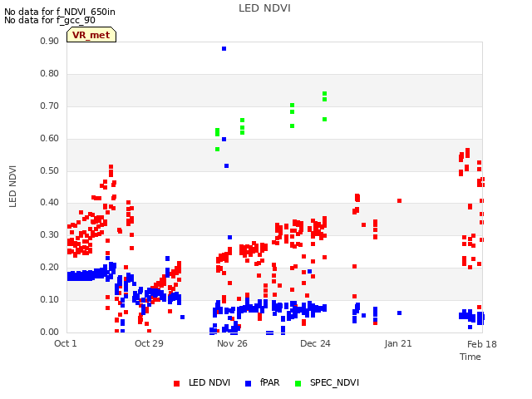This screenshot has height=399, width=532.
Task: Click the Feb 18 x-axis tick label
Action: 482,344
